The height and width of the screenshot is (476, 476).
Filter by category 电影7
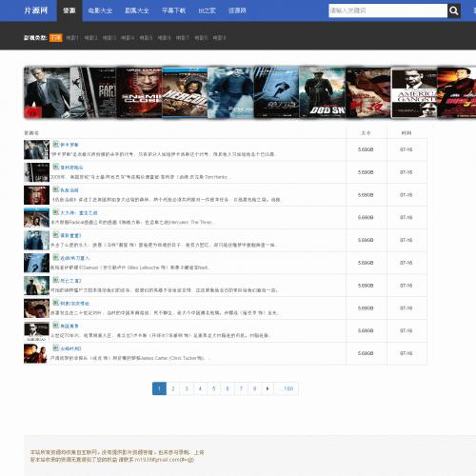pos(183,38)
